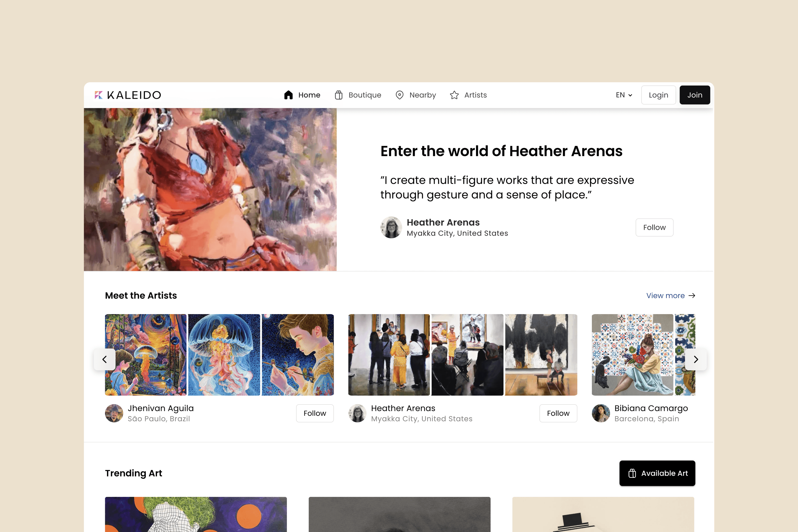Click the Available Art button
The width and height of the screenshot is (798, 532).
tap(657, 473)
